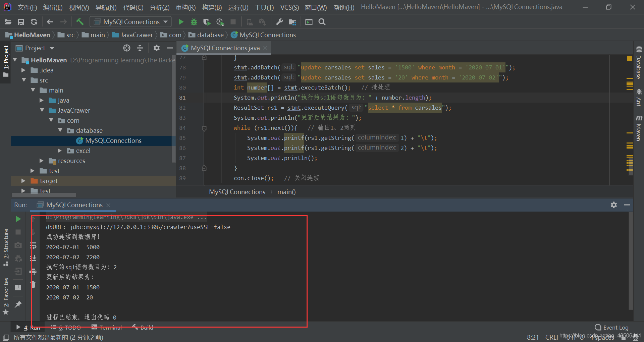The width and height of the screenshot is (644, 342).
Task: Open the Build tool window
Action: click(143, 328)
